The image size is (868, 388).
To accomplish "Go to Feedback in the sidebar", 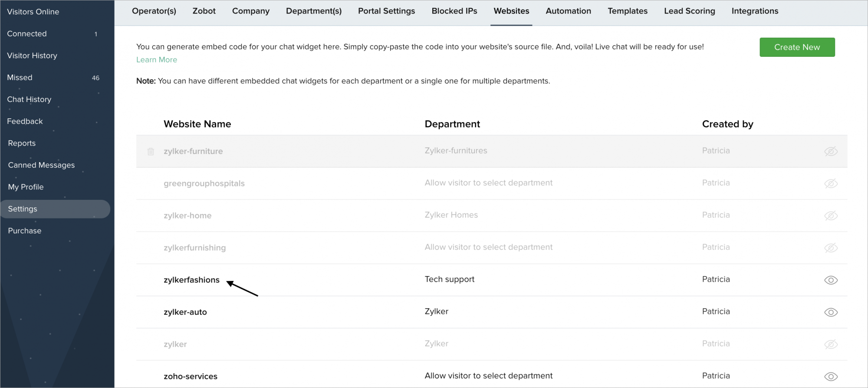I will (25, 121).
